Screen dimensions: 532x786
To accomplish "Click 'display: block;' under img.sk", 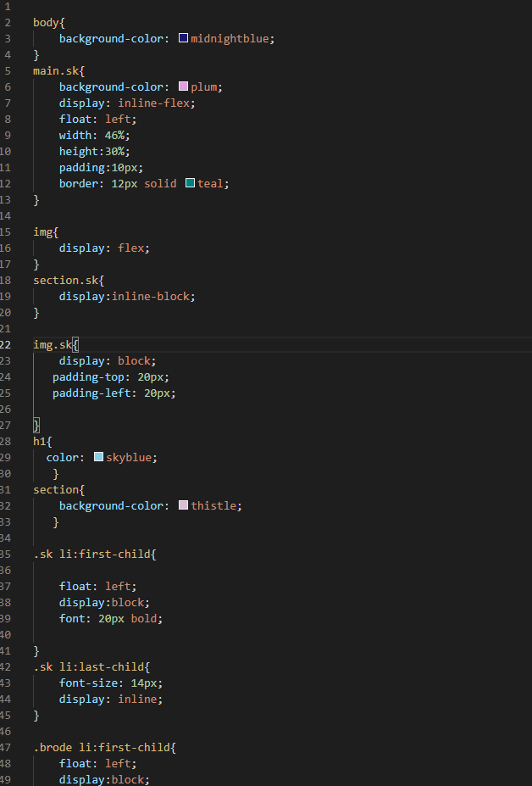I will 108,360.
